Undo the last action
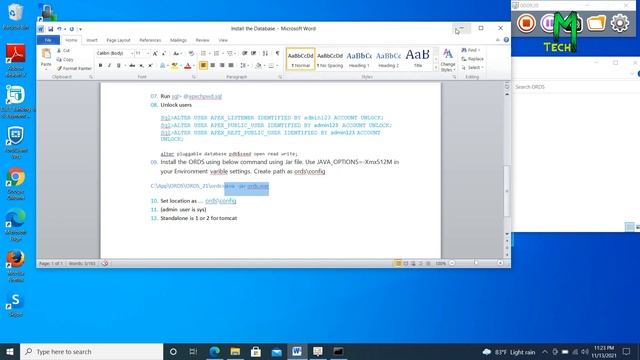This screenshot has height=360, width=640. point(60,29)
